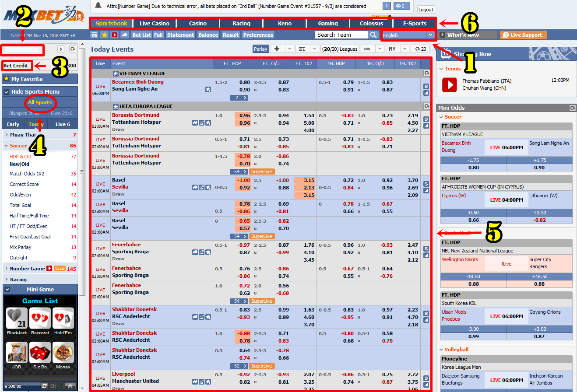Open Live Support chat
This screenshot has height=392, width=577.
(x=523, y=35)
